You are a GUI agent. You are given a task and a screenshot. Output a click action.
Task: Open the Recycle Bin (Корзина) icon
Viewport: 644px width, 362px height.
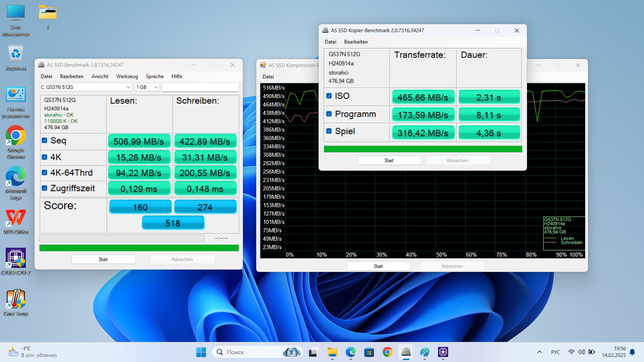pos(15,54)
